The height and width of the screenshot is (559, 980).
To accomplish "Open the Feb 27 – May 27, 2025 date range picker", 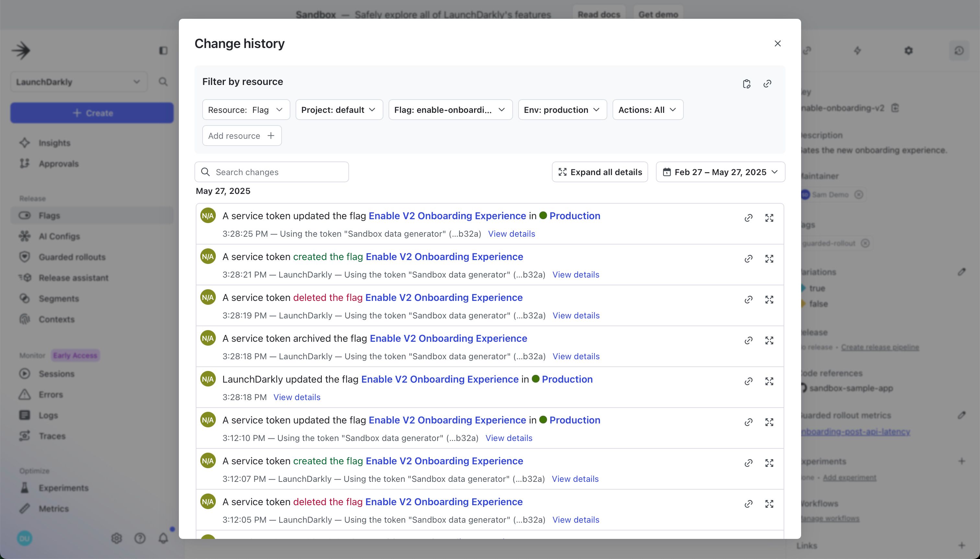I will (720, 172).
